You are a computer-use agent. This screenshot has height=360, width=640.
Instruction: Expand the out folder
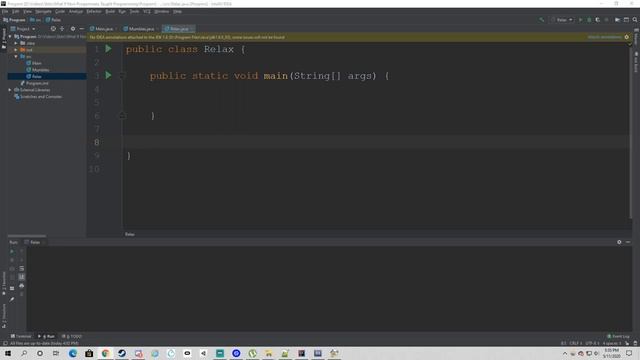click(16, 50)
